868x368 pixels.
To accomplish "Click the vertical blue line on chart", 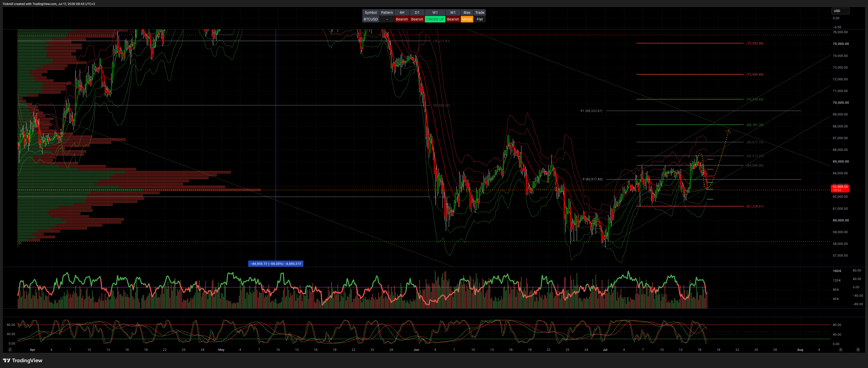I will 276,145.
